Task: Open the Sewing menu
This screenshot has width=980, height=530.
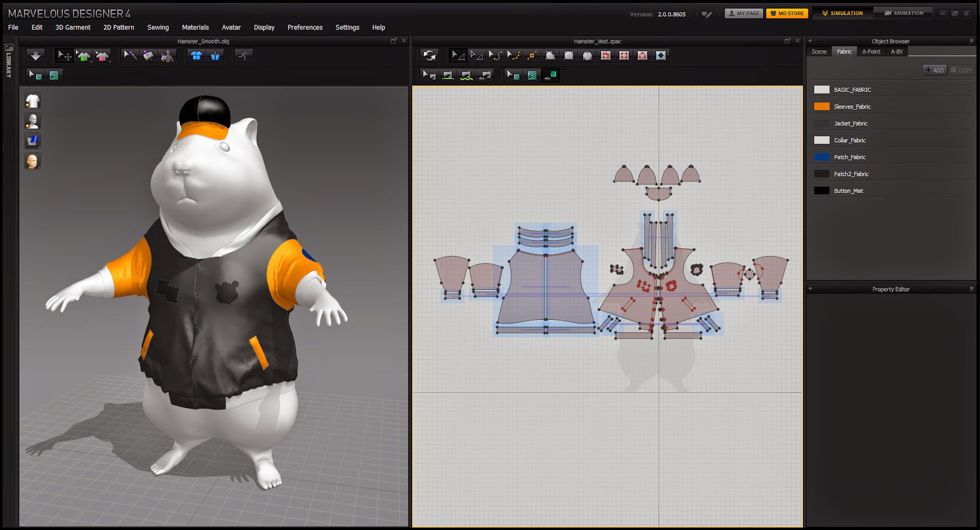Action: pos(158,28)
